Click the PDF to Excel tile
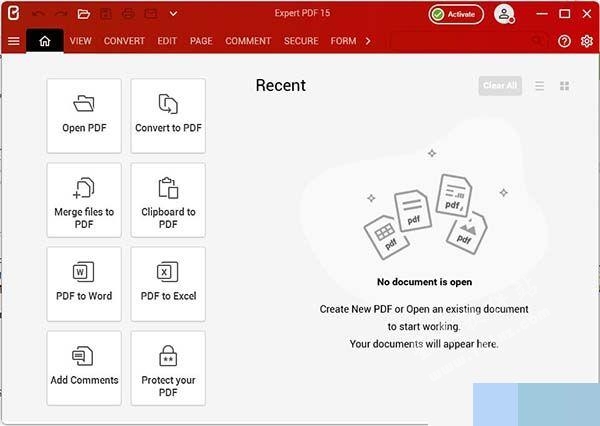The height and width of the screenshot is (426, 600). [x=168, y=284]
